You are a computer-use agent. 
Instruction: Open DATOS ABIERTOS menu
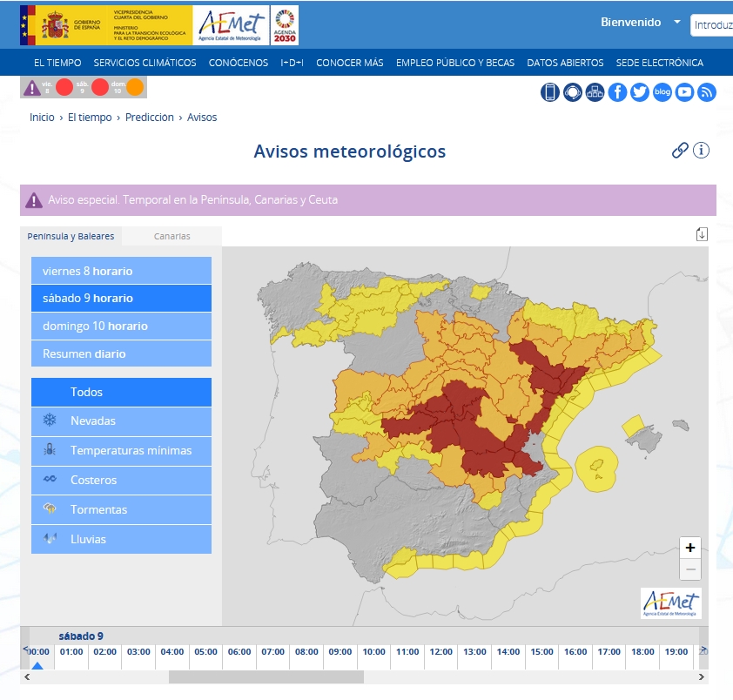click(565, 63)
